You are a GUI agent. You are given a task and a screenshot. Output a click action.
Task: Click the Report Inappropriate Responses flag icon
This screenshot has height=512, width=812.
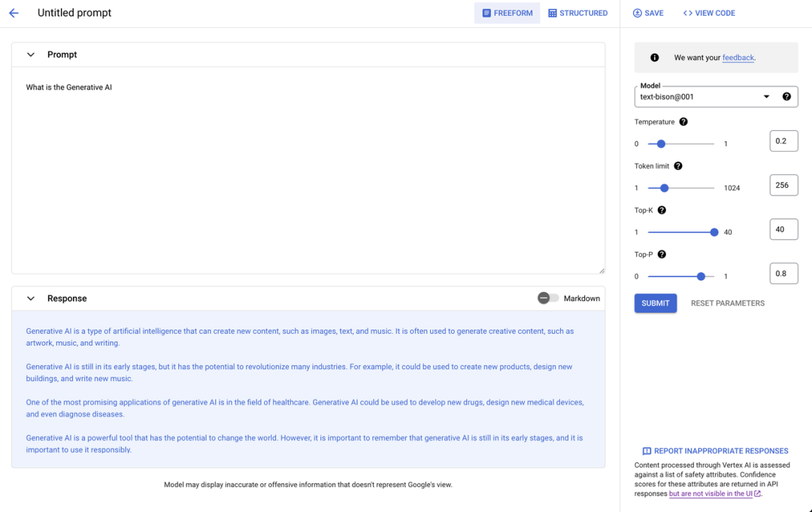[x=647, y=451]
